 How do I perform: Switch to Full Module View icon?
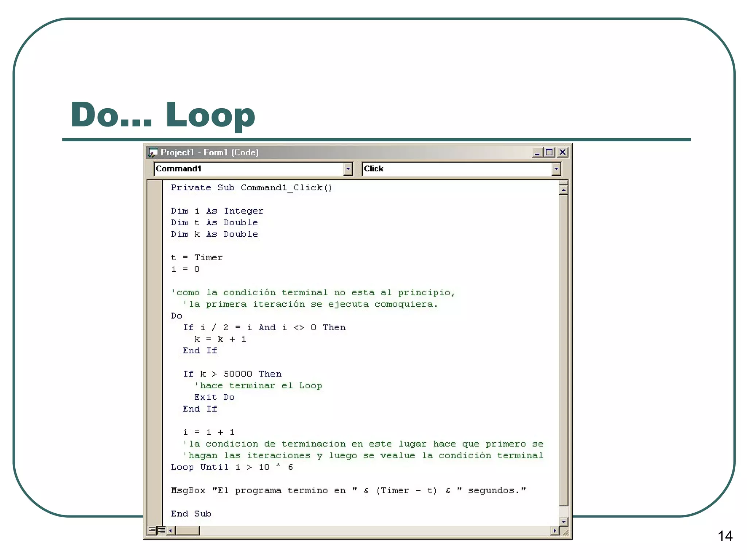(x=161, y=530)
